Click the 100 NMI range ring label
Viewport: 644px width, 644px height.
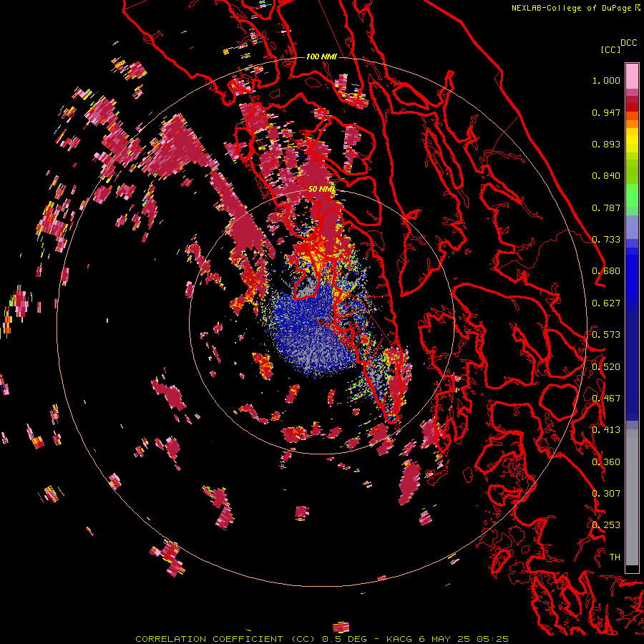321,57
